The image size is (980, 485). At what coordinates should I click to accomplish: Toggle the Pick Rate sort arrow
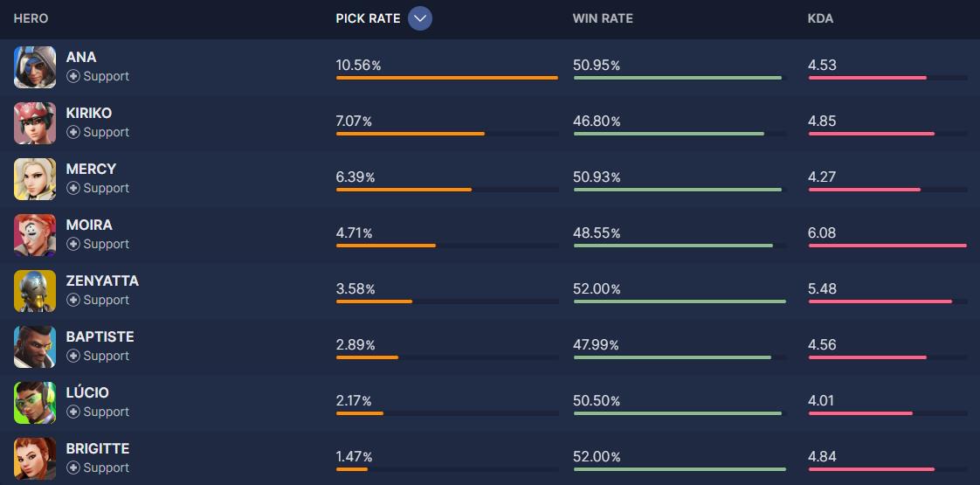(x=420, y=18)
